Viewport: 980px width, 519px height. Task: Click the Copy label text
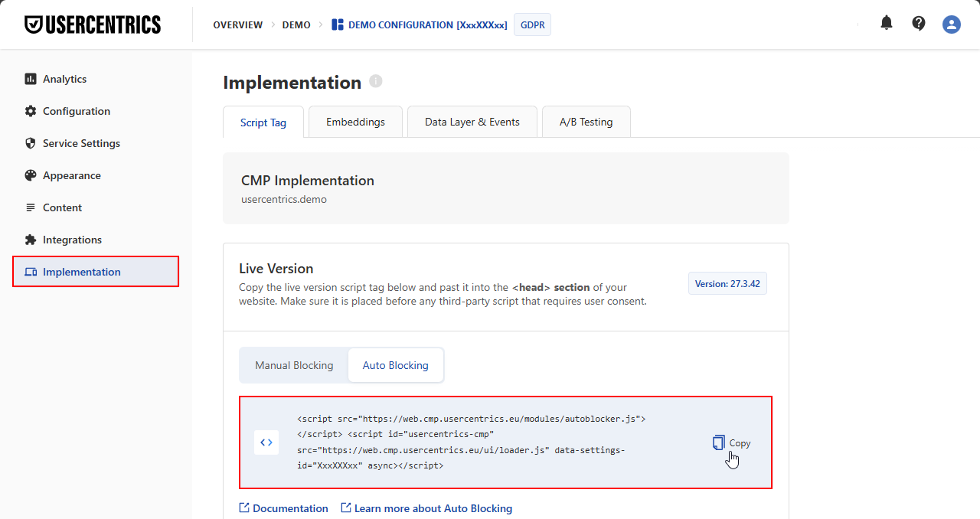tap(740, 443)
